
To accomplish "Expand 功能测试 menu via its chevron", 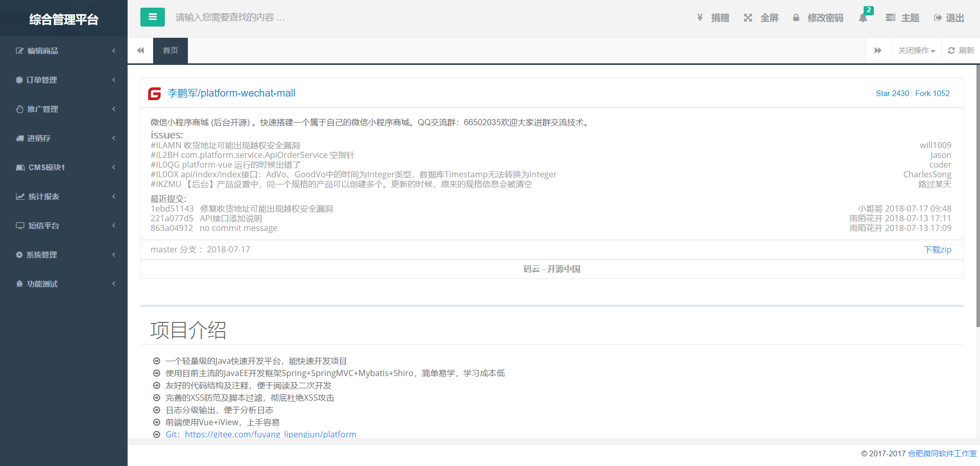I will 114,284.
